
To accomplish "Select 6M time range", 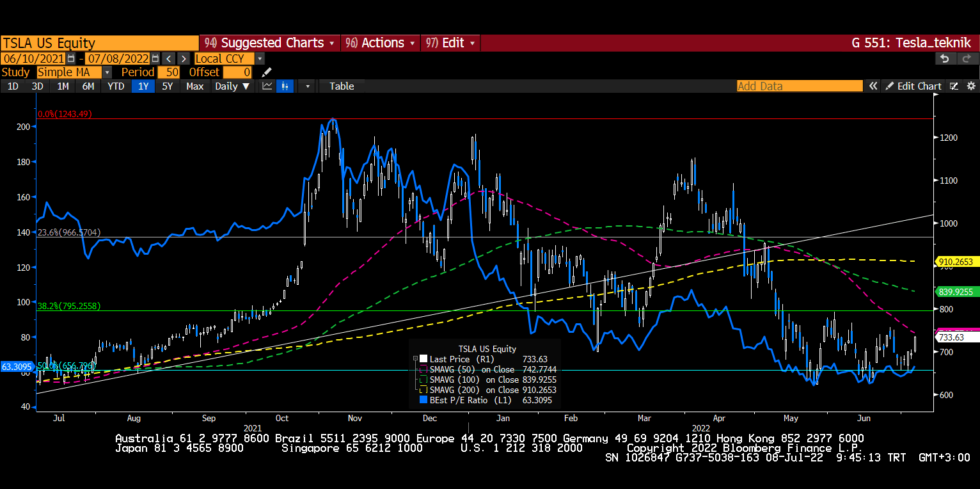I will pos(88,86).
